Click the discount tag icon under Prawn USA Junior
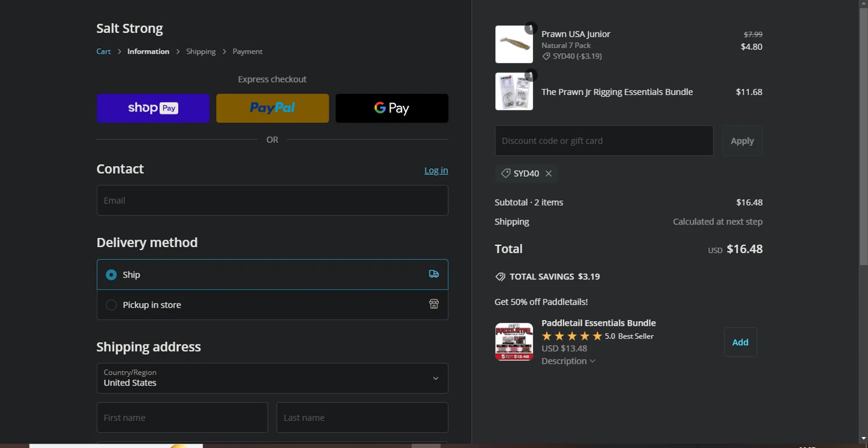Image resolution: width=868 pixels, height=448 pixels. pyautogui.click(x=546, y=57)
